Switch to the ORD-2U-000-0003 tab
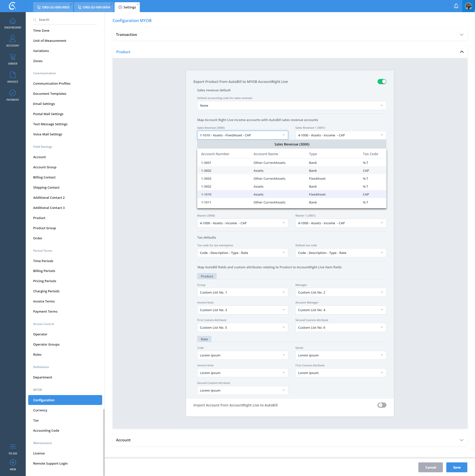 coord(53,7)
